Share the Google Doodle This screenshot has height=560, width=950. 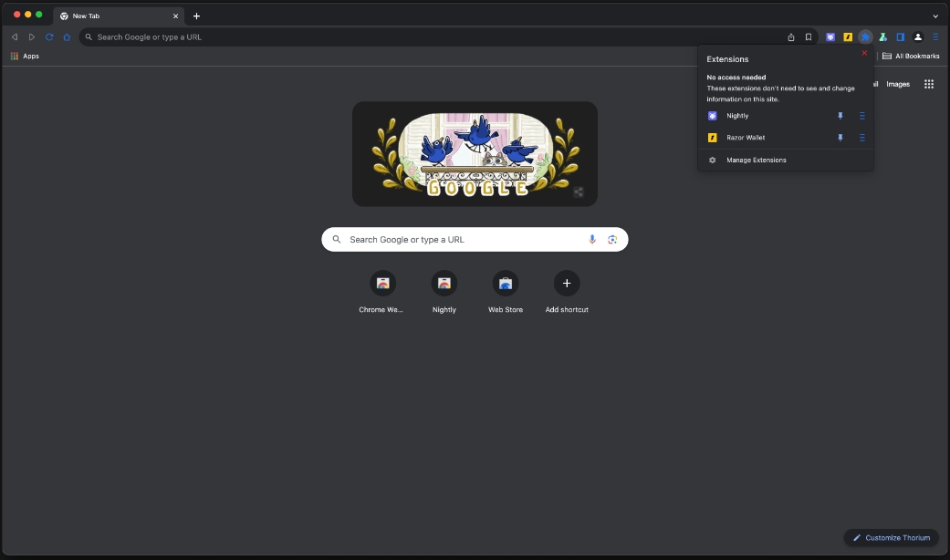tap(579, 192)
